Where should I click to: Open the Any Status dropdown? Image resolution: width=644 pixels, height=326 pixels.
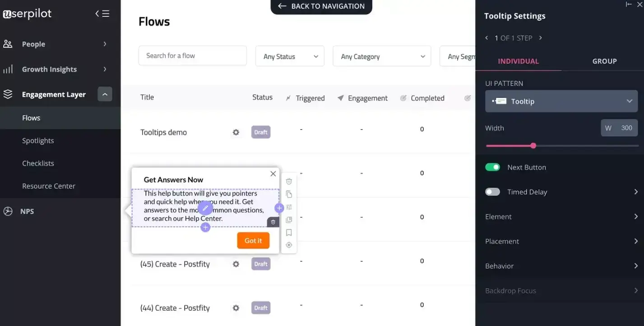[289, 56]
